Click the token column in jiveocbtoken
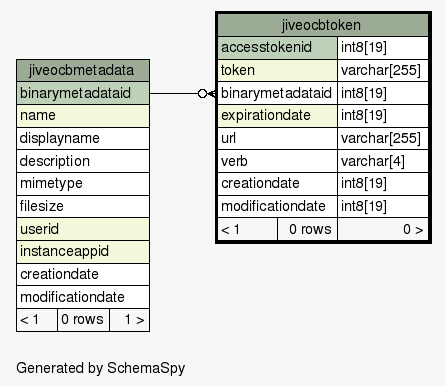This screenshot has width=446, height=386. coord(277,70)
